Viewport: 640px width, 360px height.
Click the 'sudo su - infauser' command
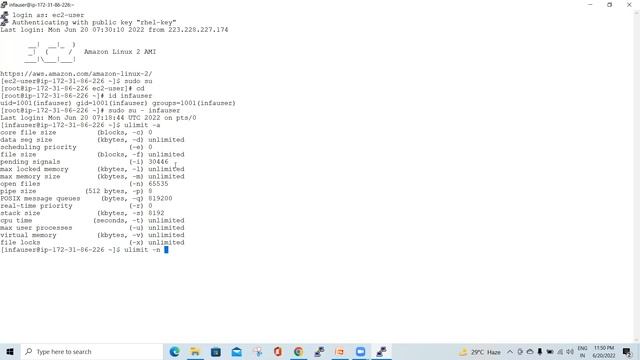(144, 111)
